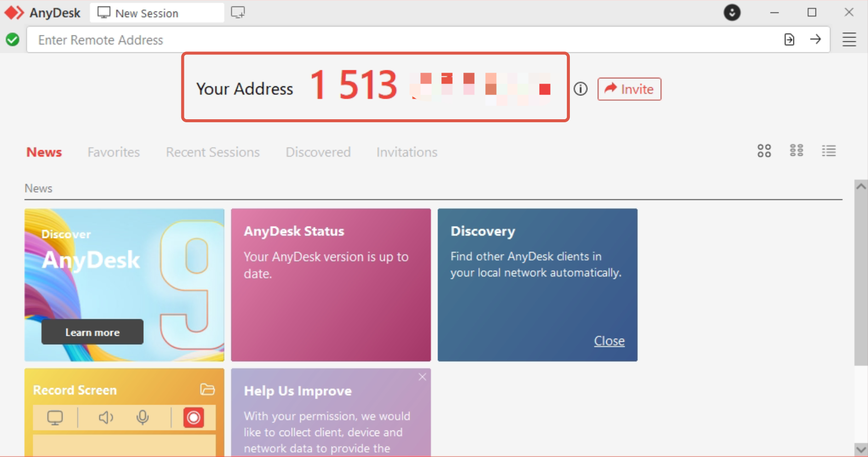Switch to the Discovered tab
This screenshot has width=868, height=457.
click(x=318, y=152)
